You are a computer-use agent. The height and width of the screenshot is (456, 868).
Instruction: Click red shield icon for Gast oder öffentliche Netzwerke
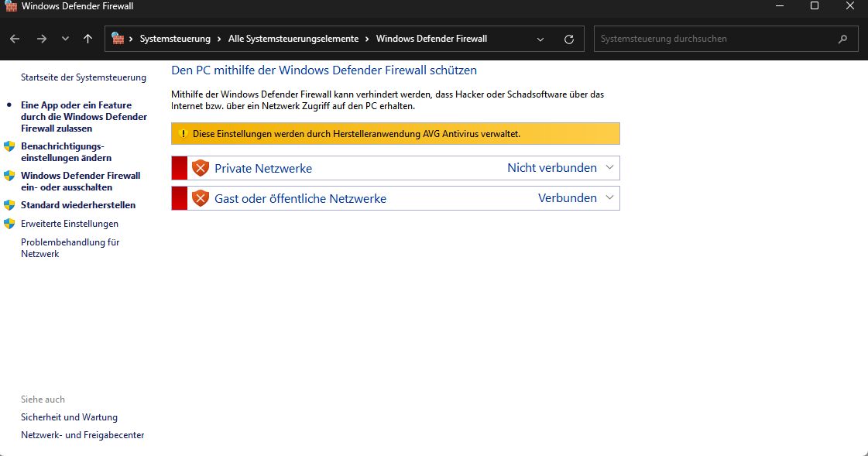point(201,198)
